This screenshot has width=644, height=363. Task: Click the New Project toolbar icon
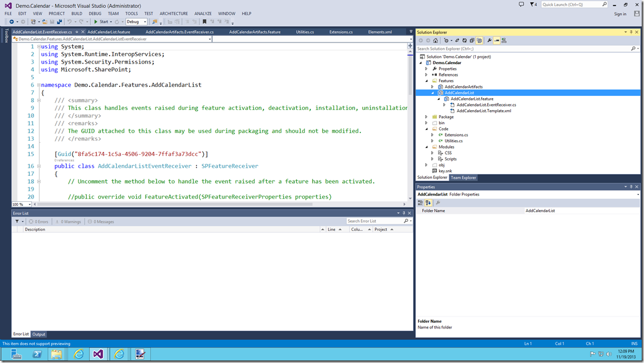click(x=33, y=22)
